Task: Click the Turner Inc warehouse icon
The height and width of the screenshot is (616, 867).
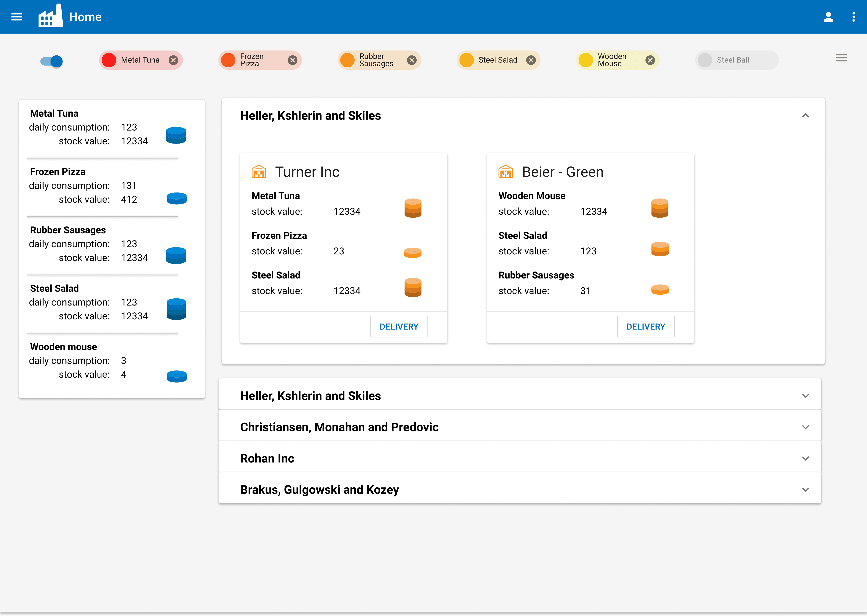Action: click(x=259, y=172)
